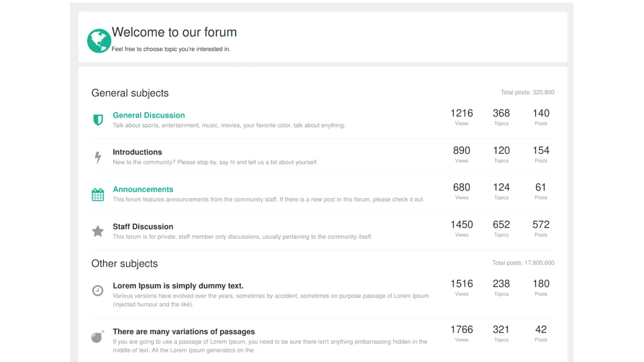The height and width of the screenshot is (362, 644).
Task: Visit the Announcements forum
Action: [x=143, y=189]
